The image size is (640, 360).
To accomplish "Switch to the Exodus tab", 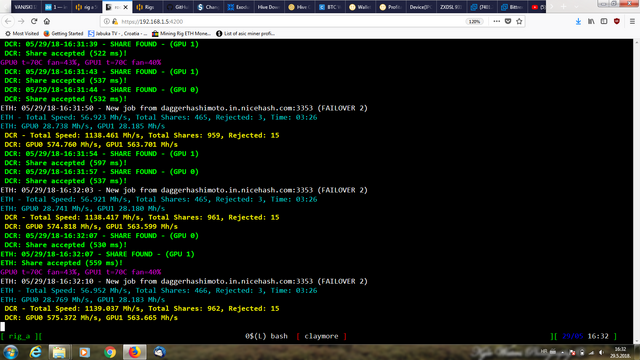I will pos(238,7).
